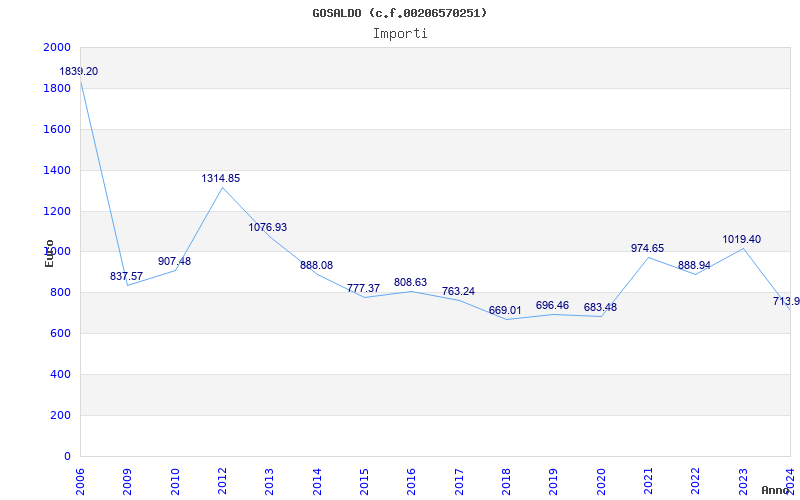
Task: Select the 763.24 data label
Action: click(458, 291)
